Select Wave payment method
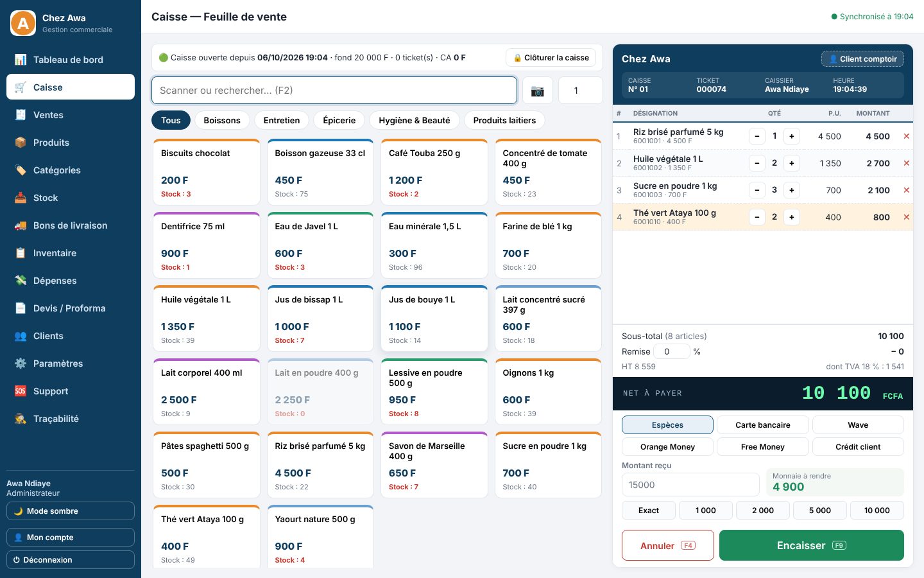Image resolution: width=924 pixels, height=578 pixels. coord(858,425)
